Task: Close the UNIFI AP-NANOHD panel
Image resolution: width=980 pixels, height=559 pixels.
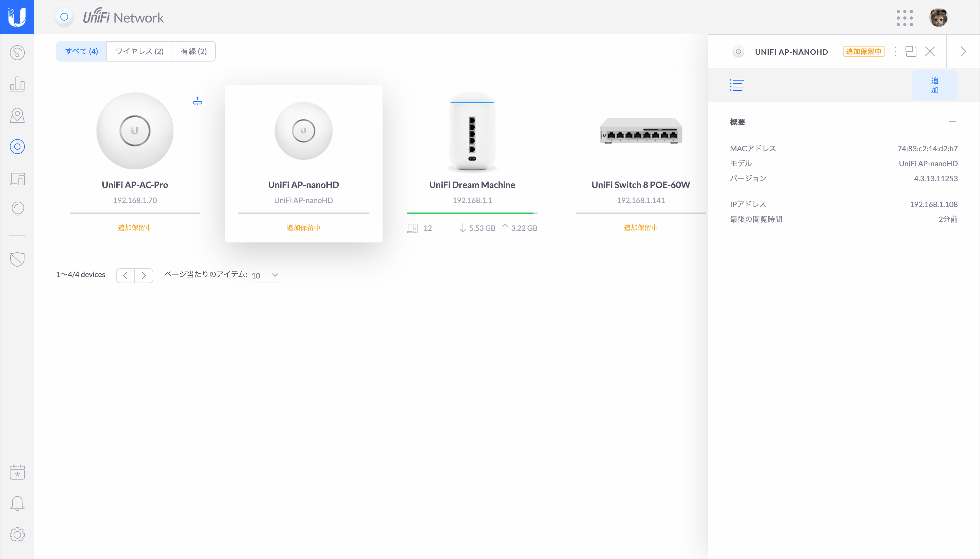Action: [x=930, y=51]
